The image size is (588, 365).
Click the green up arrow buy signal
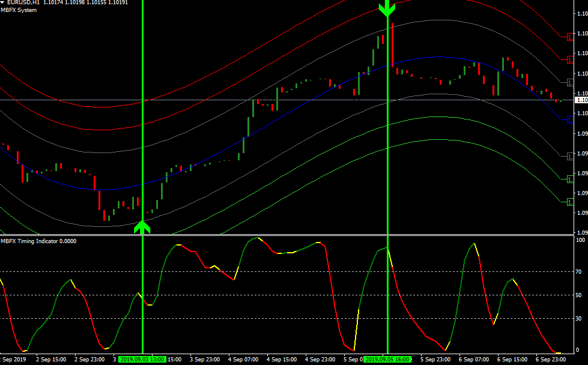(x=142, y=226)
